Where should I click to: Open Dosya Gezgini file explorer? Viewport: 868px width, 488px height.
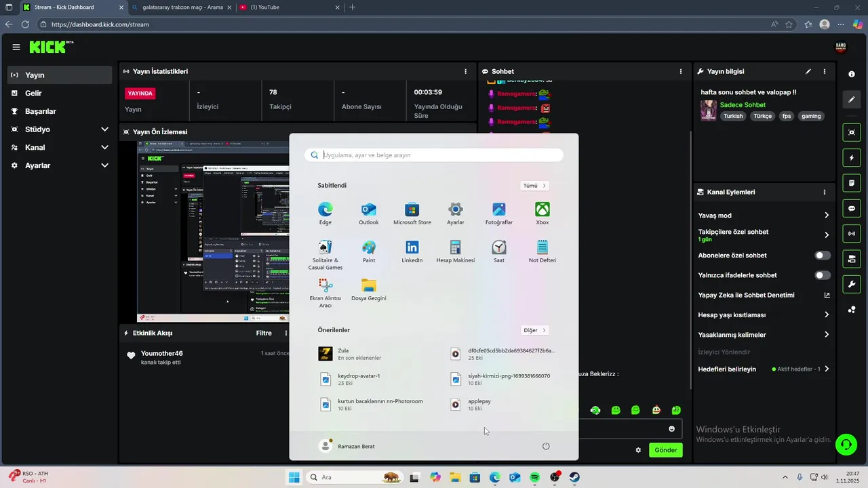369,289
